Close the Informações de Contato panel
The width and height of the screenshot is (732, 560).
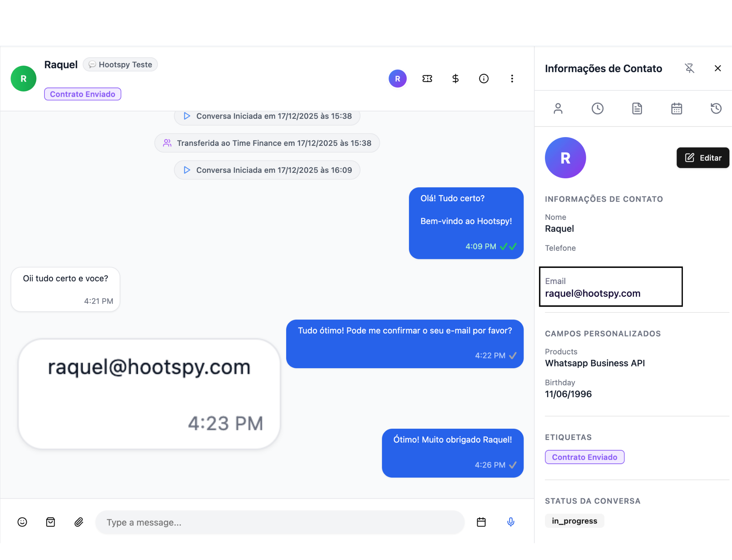point(717,68)
